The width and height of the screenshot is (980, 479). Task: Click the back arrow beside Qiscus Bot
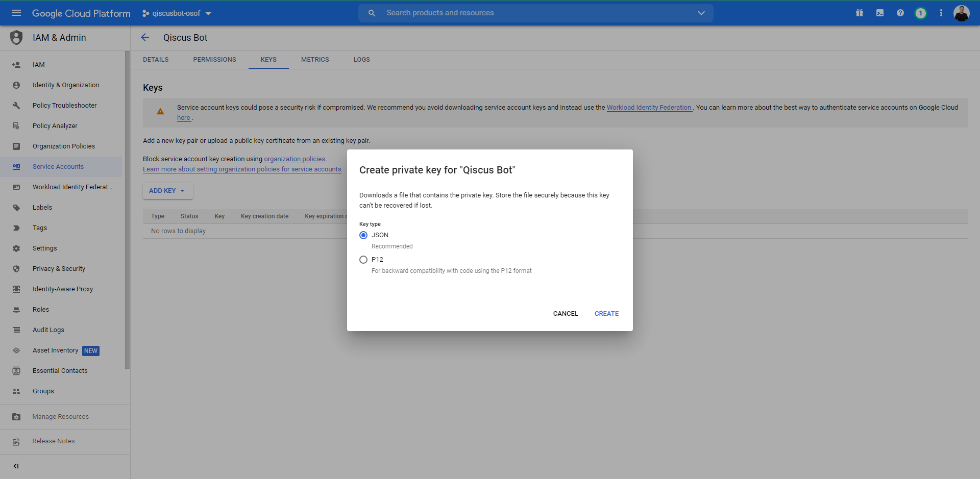click(145, 37)
